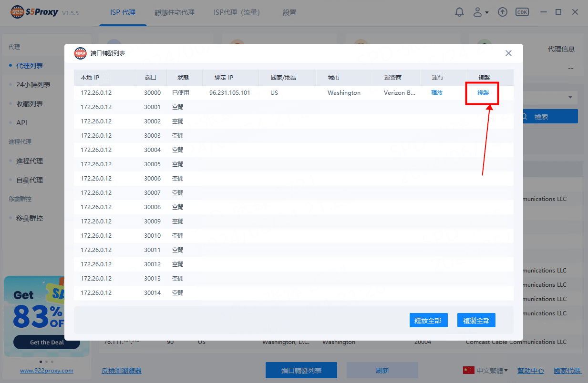Open 進程代理 in sidebar
588x383 pixels.
click(30, 161)
